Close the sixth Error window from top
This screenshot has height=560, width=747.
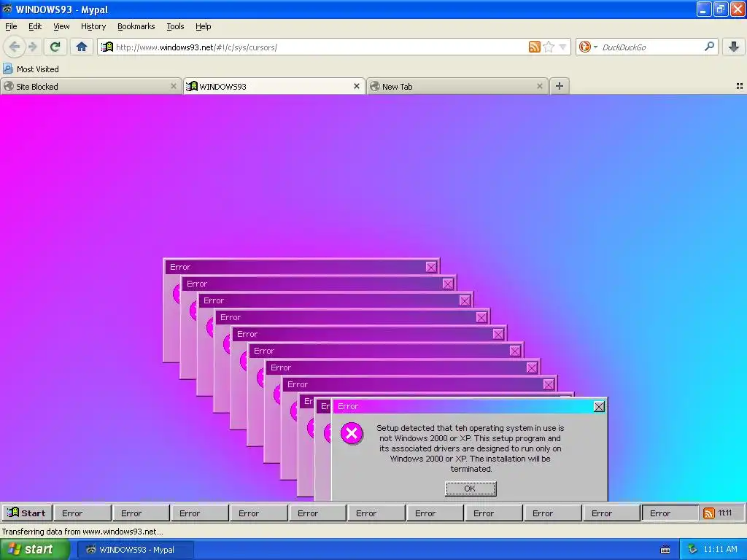515,351
